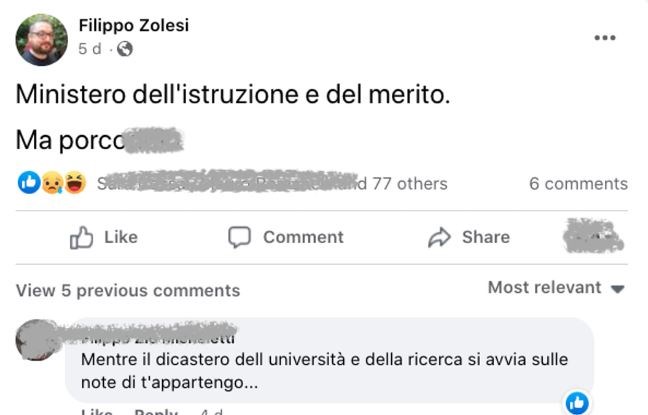This screenshot has width=648, height=415.
Task: Click the post text 'Ministero dell'istruzione e del merito'
Action: [233, 96]
